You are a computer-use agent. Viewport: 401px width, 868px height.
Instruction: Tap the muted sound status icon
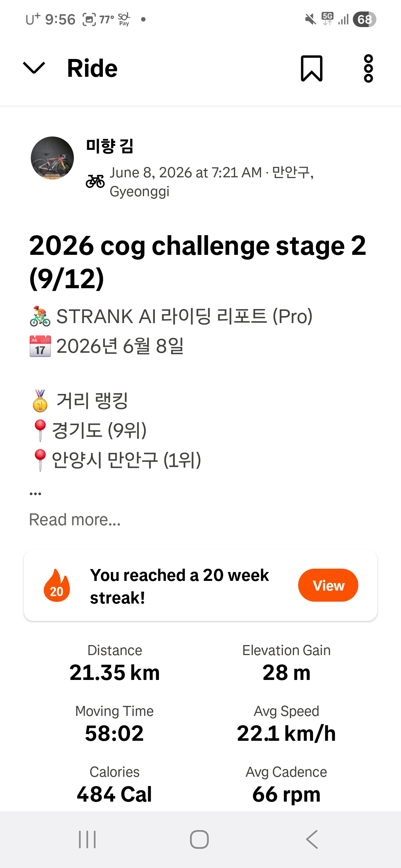pyautogui.click(x=310, y=19)
